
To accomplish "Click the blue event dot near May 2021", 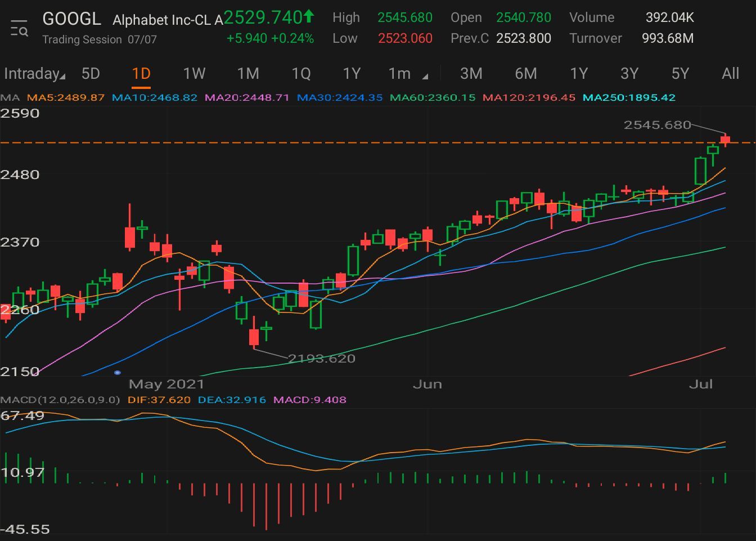I will [118, 373].
